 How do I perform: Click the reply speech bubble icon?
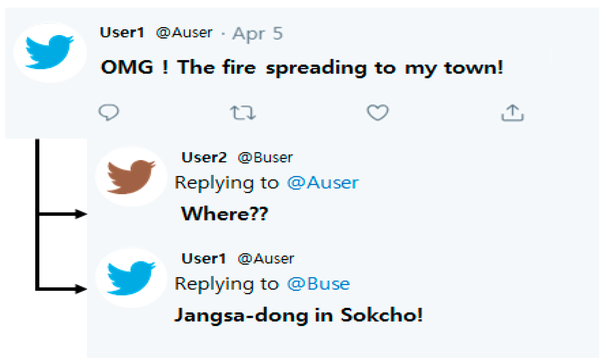[x=109, y=112]
